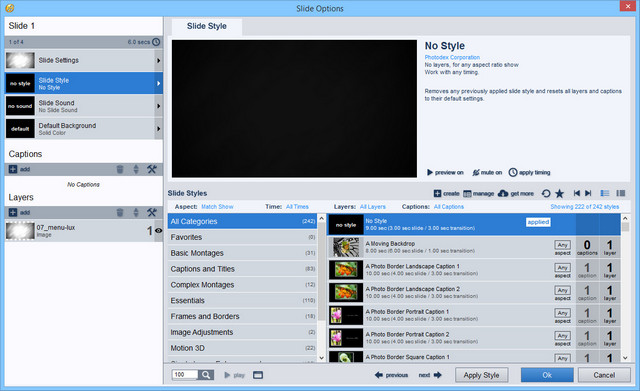
Task: Click get more styles cloud icon
Action: click(503, 193)
